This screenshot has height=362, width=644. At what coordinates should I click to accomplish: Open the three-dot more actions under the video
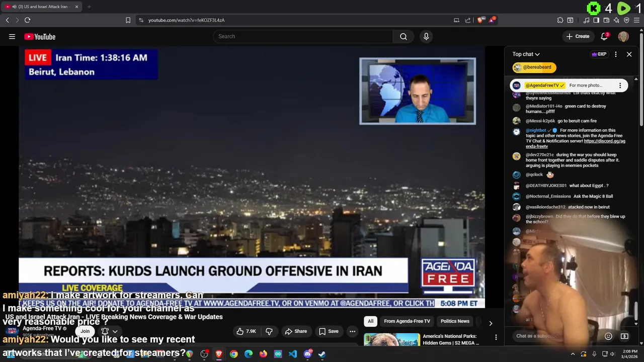click(352, 331)
